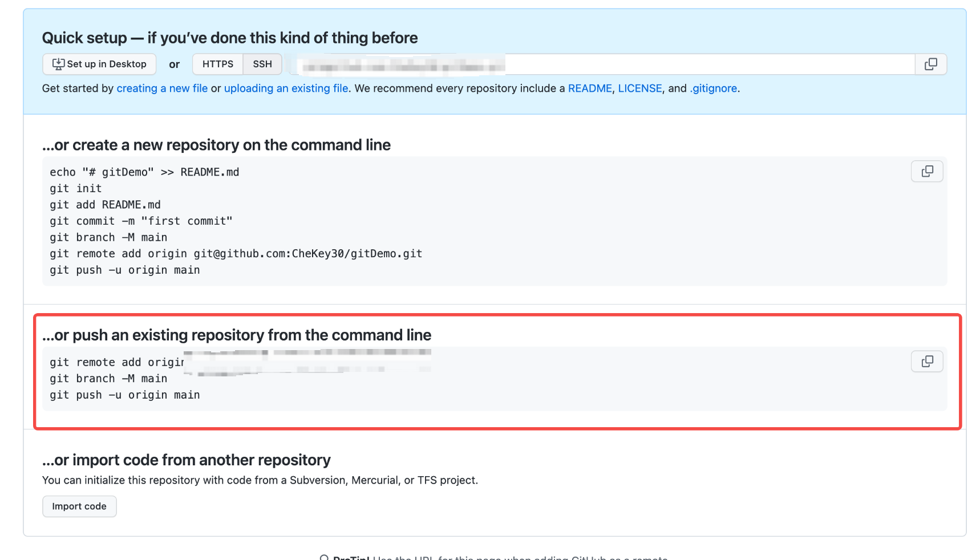The image size is (980, 560).
Task: Click the git push -u origin main line in the push section
Action: [125, 395]
